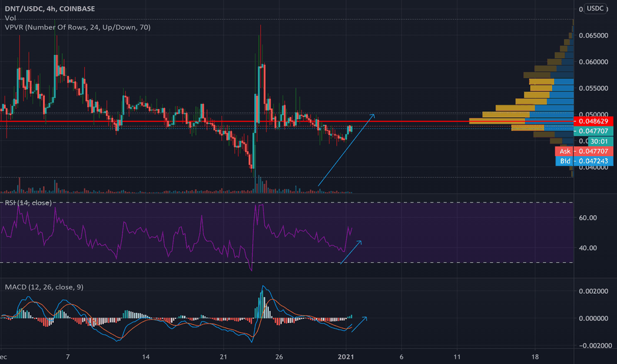Click date 26 on the time axis
Image resolution: width=617 pixels, height=364 pixels.
click(279, 357)
